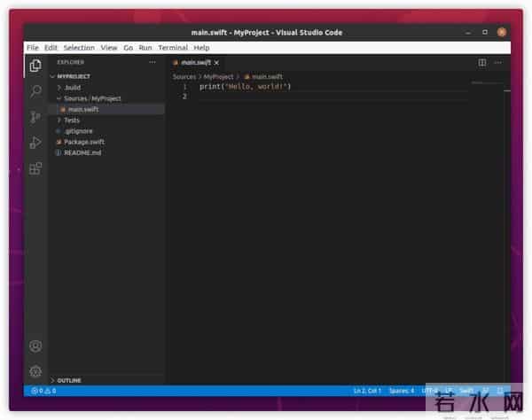Open the Search view in activity bar
This screenshot has width=532, height=420.
click(x=35, y=90)
